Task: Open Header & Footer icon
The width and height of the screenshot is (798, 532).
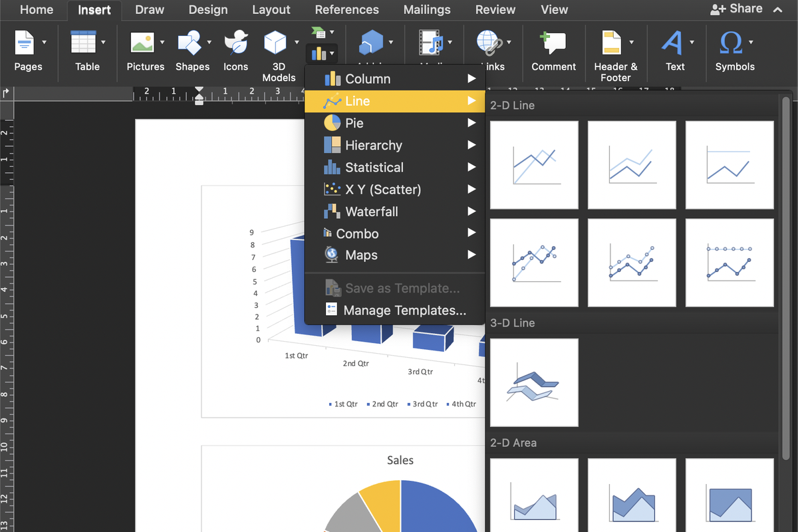Action: [611, 43]
